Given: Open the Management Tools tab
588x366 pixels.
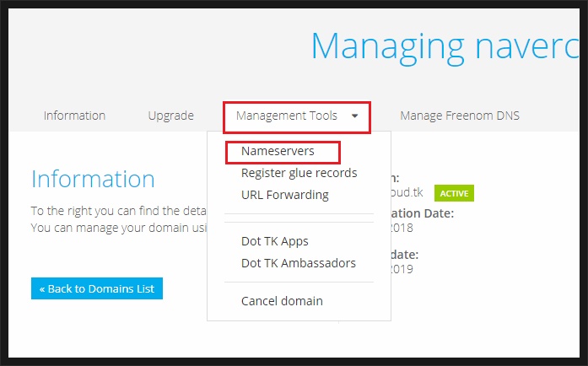Looking at the screenshot, I should coord(287,116).
